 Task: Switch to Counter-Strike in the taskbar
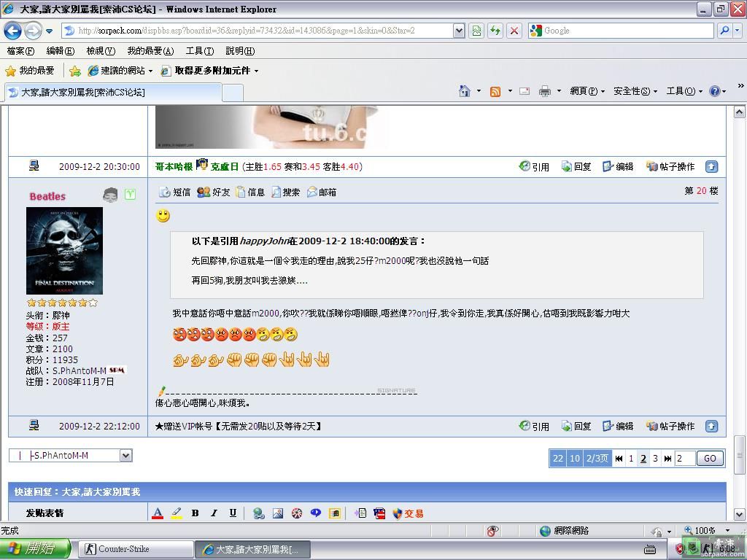click(136, 549)
